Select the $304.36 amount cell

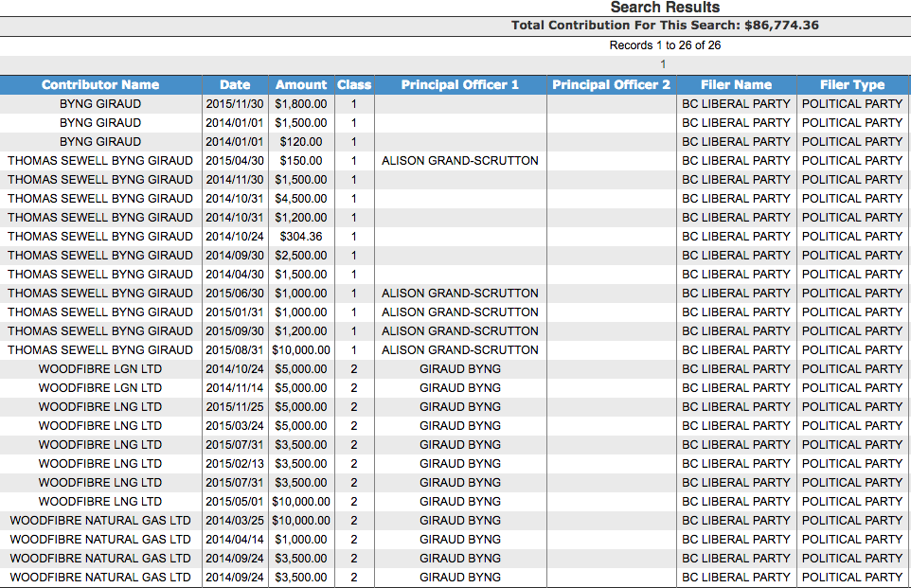301,237
